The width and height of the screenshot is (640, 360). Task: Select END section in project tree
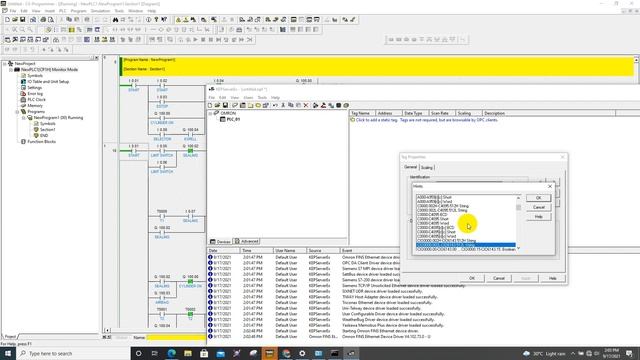(44, 136)
